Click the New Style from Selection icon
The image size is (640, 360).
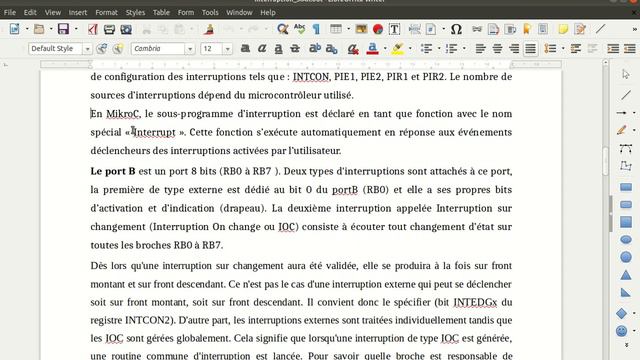[118, 49]
